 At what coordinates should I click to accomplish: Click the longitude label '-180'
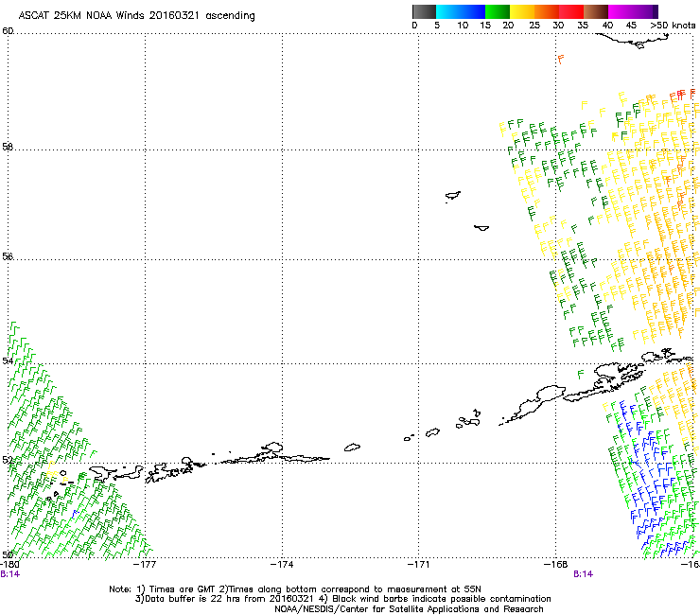(9, 565)
